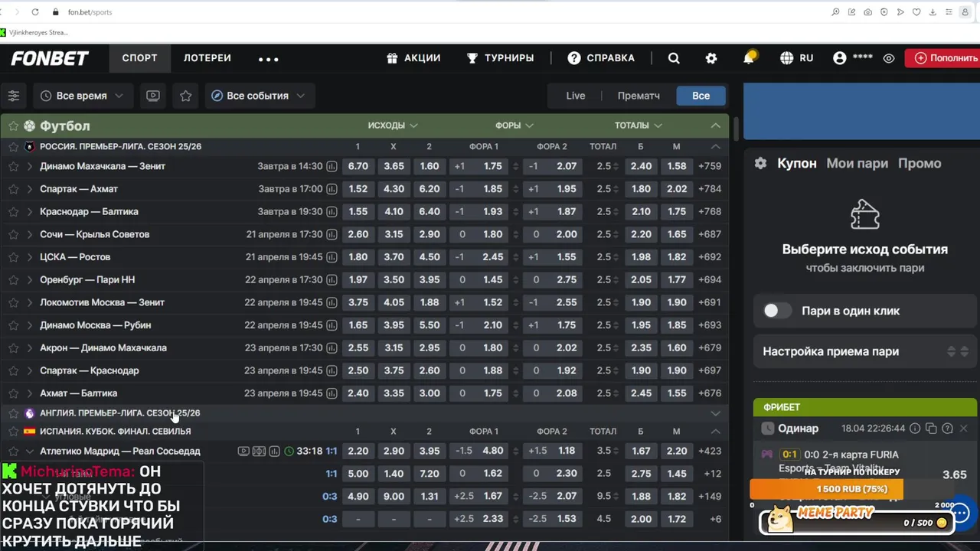The image size is (980, 551).
Task: Open video stream icon for Атлетико Мадрид match
Action: coord(243,452)
